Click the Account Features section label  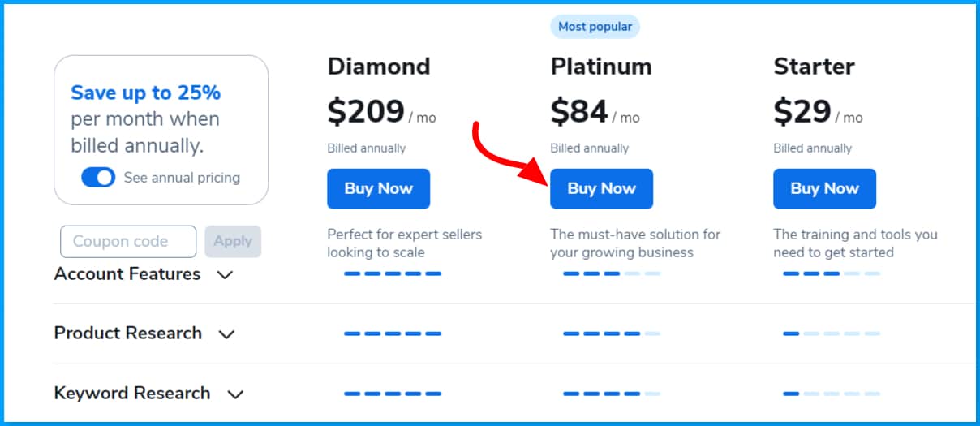[x=127, y=274]
